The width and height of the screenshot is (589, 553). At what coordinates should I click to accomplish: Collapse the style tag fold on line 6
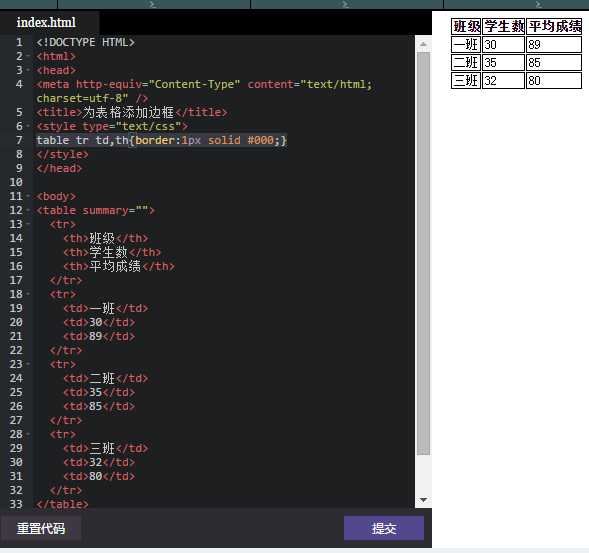pos(29,126)
